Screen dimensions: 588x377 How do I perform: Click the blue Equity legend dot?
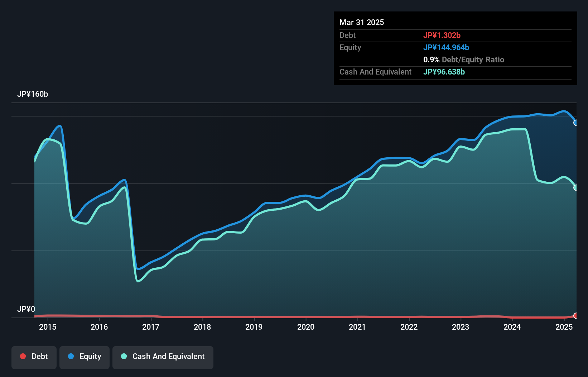click(x=71, y=356)
